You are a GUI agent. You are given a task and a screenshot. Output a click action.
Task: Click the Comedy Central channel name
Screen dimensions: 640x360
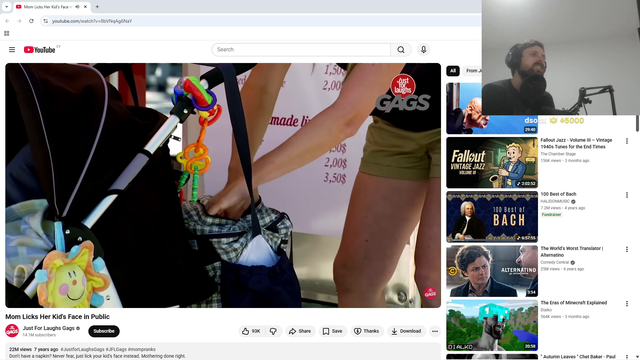(554, 262)
